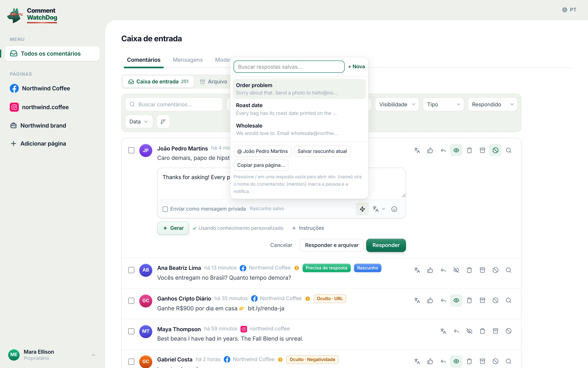Open the Respondido filter dropdown

pos(492,104)
